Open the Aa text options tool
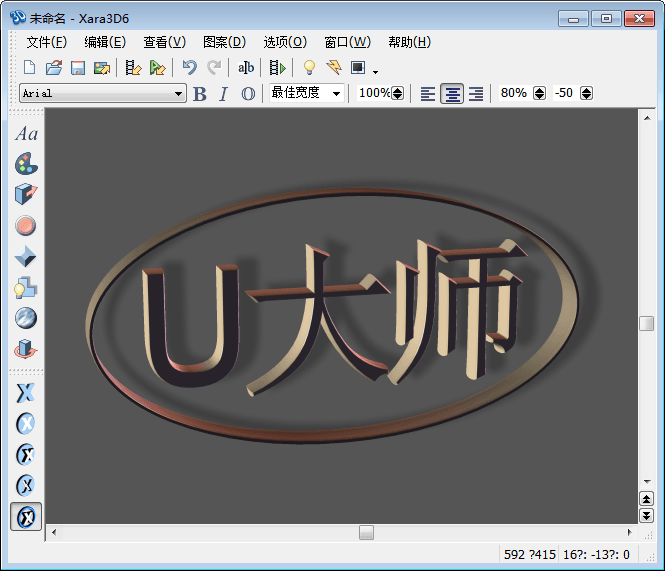This screenshot has width=665, height=571. point(26,134)
